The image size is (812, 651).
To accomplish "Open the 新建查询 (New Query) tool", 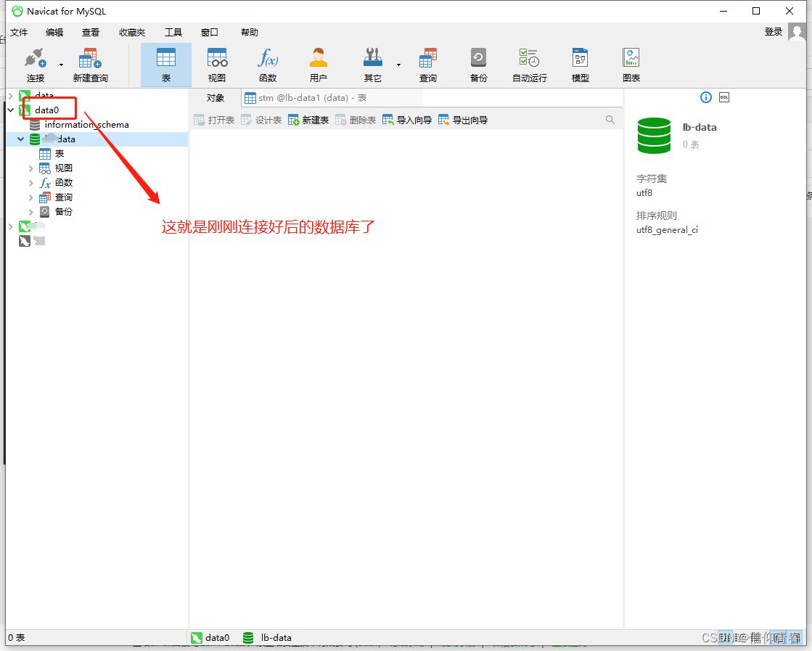I will (x=89, y=64).
